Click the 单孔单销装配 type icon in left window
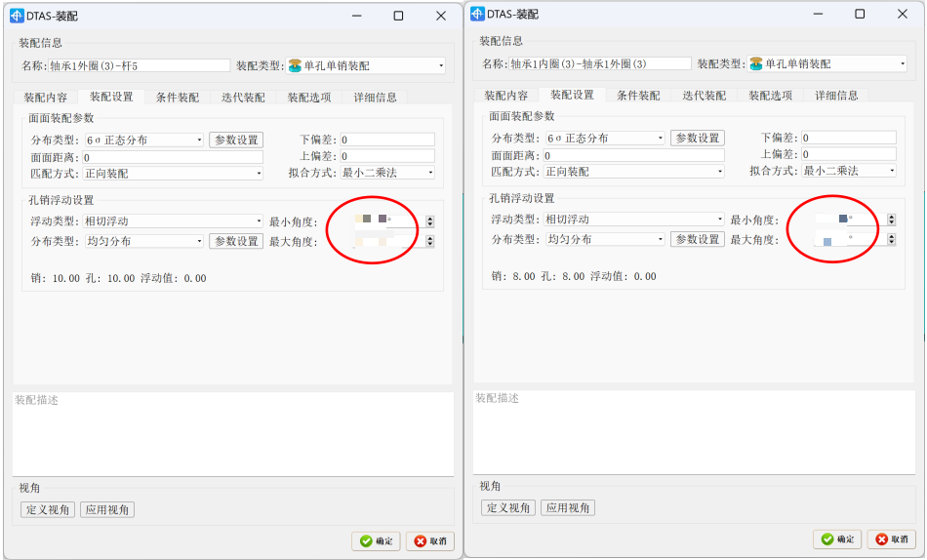This screenshot has width=927, height=560. click(295, 65)
